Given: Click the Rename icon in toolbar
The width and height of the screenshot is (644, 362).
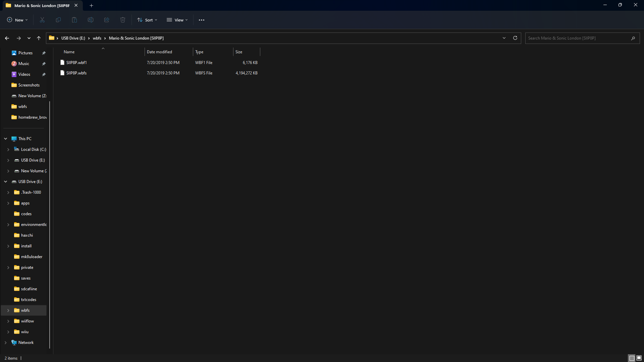Looking at the screenshot, I should click(x=91, y=20).
